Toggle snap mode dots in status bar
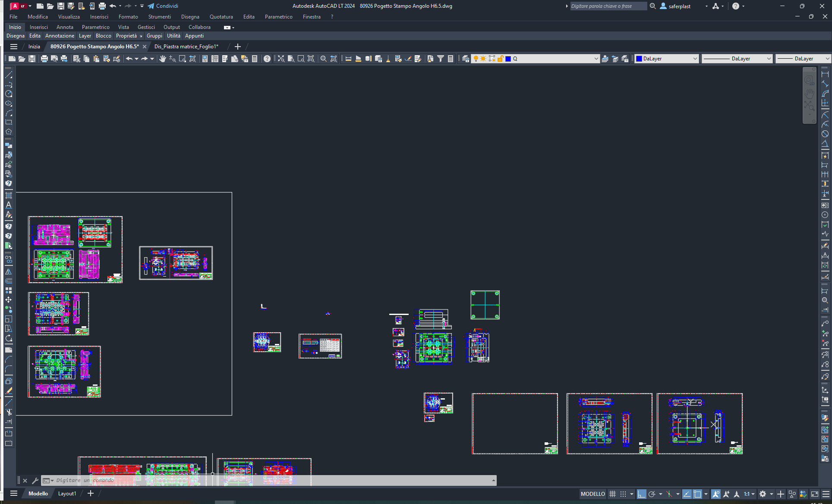Image resolution: width=832 pixels, height=504 pixels. click(623, 494)
